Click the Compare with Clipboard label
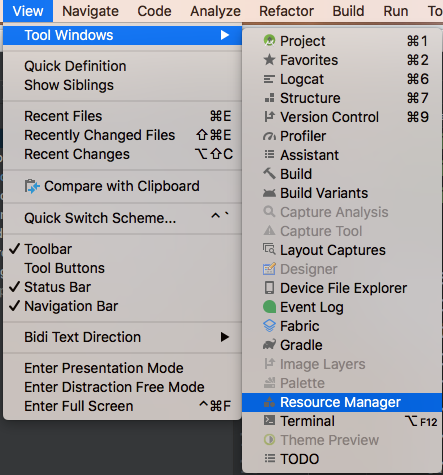Screen dimensions: 443x475 [122, 186]
